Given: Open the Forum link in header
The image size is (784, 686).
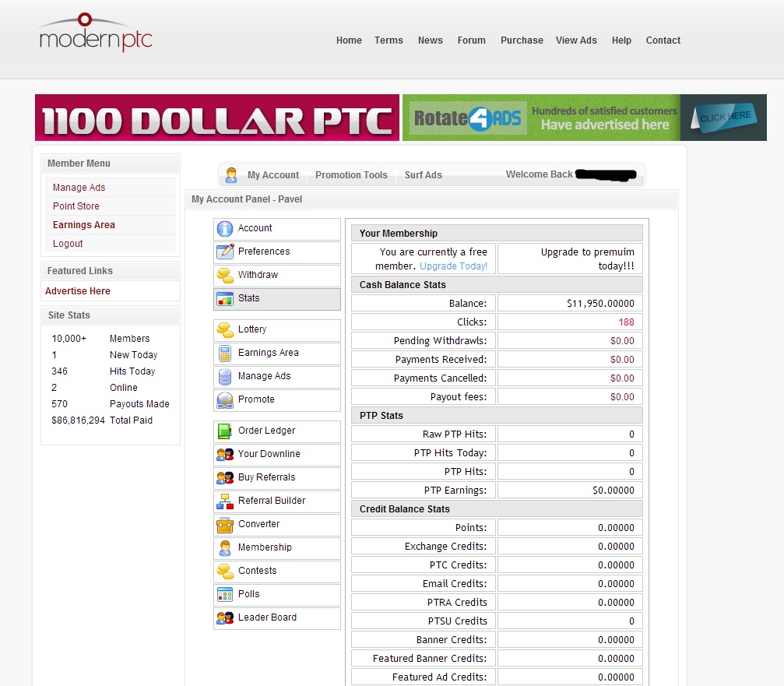Looking at the screenshot, I should (x=472, y=40).
